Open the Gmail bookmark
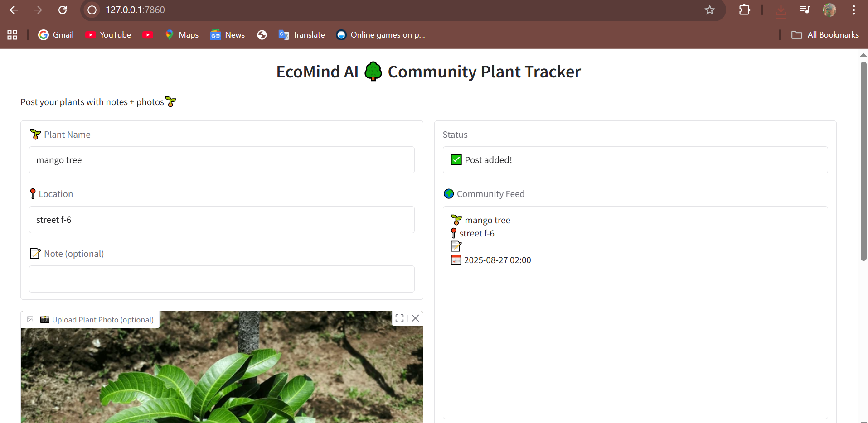The image size is (868, 423). pos(56,35)
